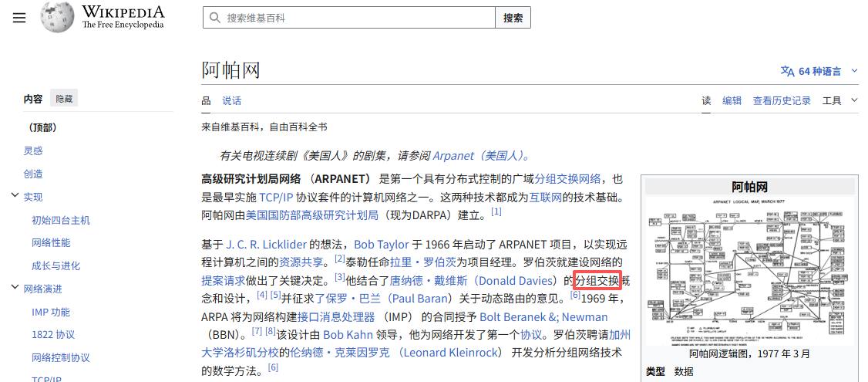Open 初始四台主机 subsection link

pos(61,220)
